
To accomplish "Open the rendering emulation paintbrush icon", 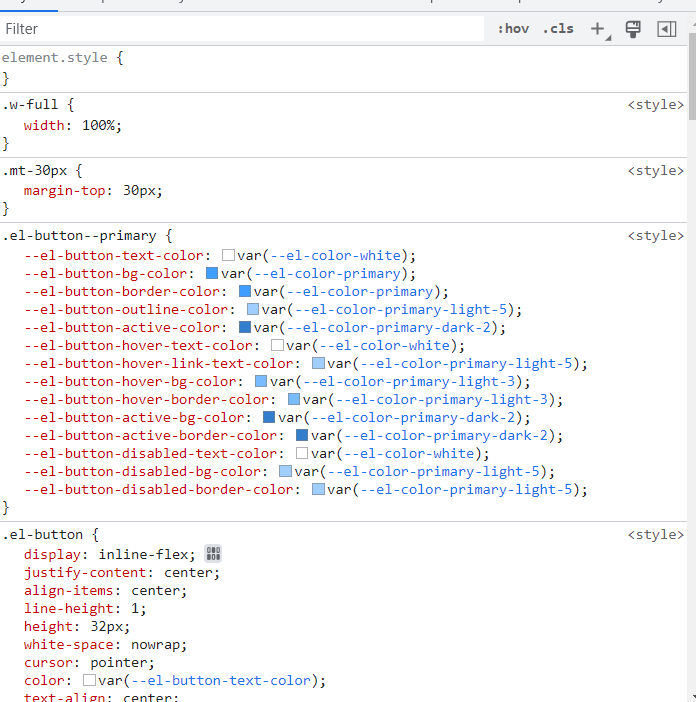I will 632,29.
